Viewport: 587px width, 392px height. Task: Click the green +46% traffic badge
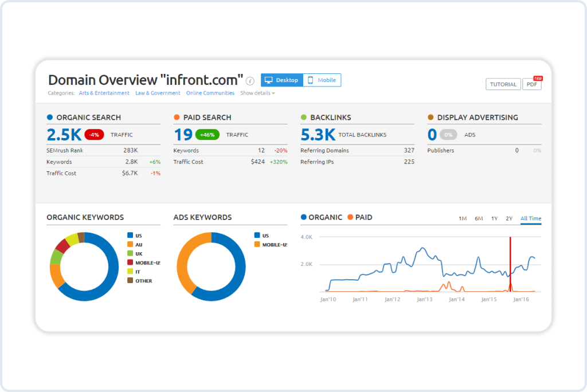point(208,135)
